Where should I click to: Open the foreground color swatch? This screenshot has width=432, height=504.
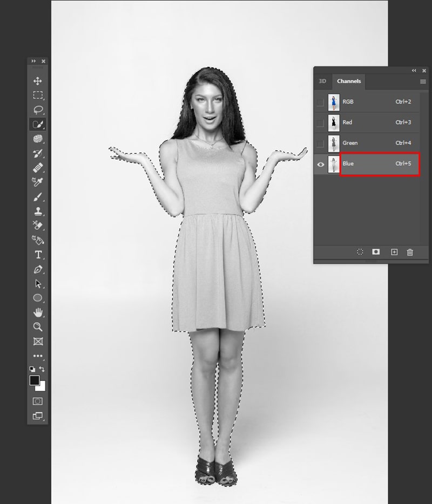coord(35,380)
